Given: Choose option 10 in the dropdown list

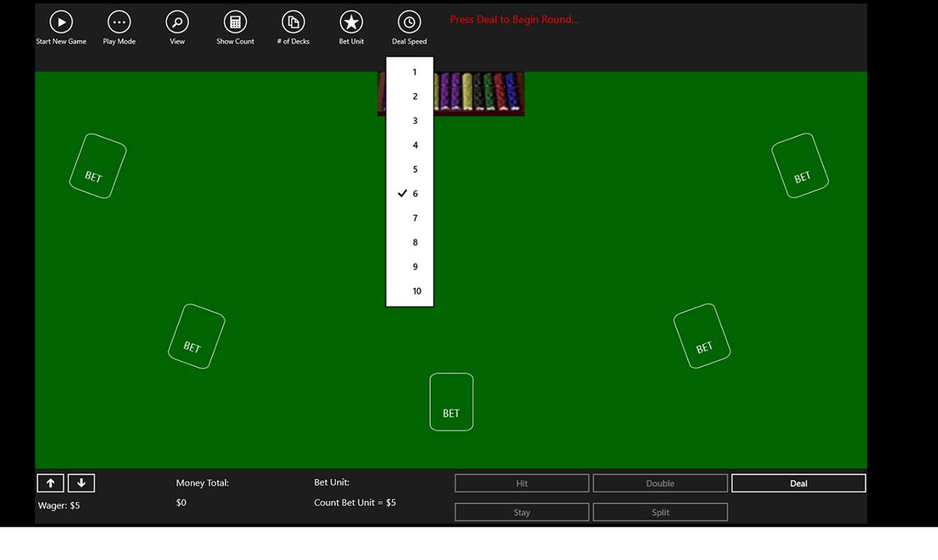Looking at the screenshot, I should 410,291.
